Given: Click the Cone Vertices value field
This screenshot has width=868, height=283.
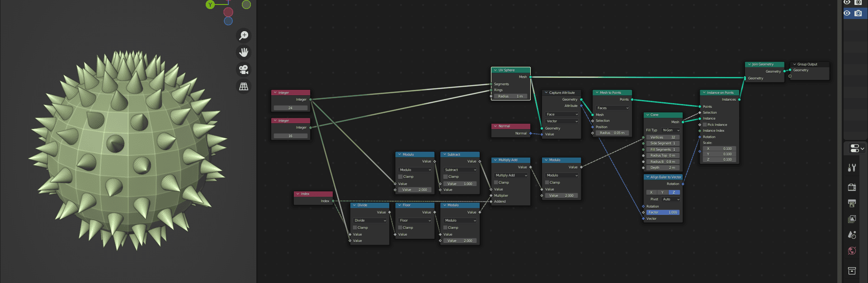Looking at the screenshot, I should (663, 137).
